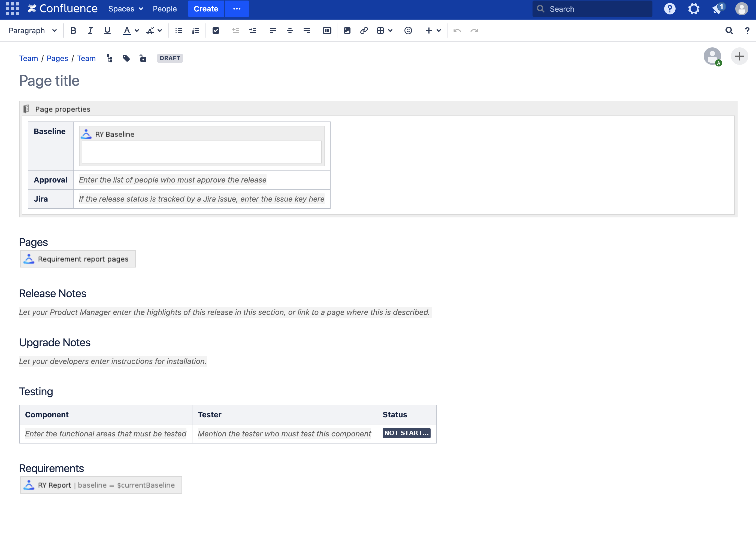Screen dimensions: 756x553
Task: Click the Insert image icon
Action: [347, 31]
